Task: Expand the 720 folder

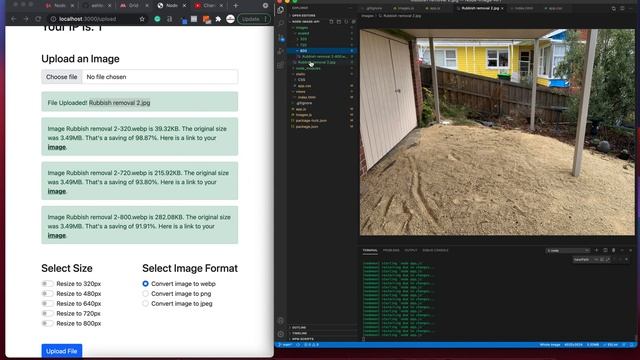Action: click(x=304, y=45)
